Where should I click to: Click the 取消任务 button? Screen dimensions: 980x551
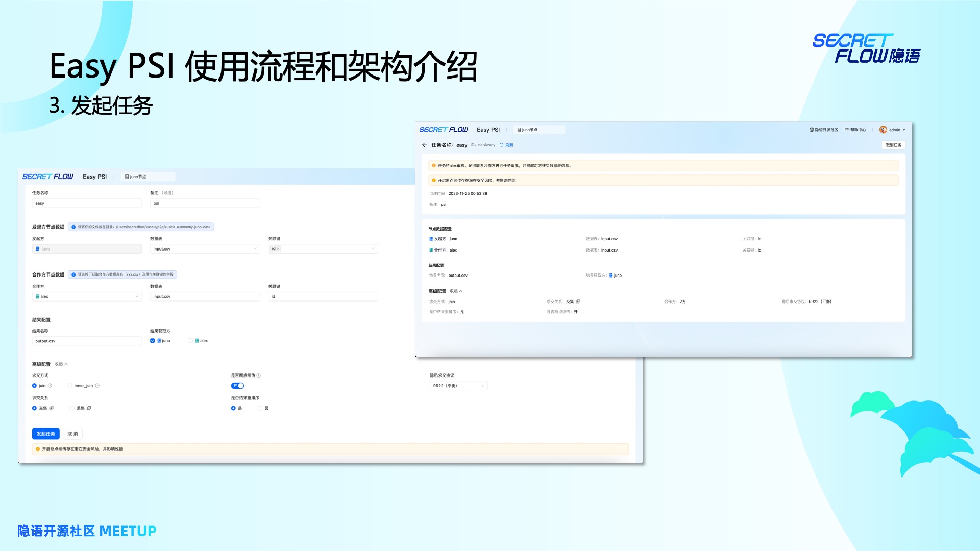coord(893,145)
